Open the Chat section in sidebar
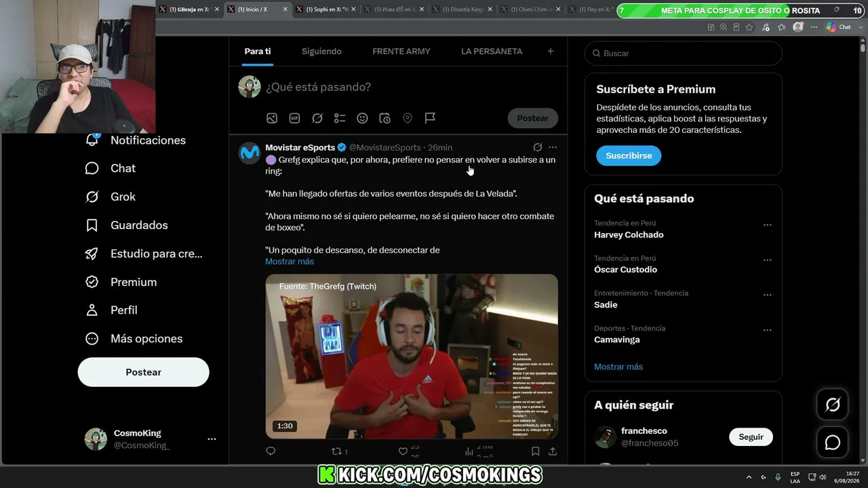The height and width of the screenshot is (488, 868). coord(111,168)
